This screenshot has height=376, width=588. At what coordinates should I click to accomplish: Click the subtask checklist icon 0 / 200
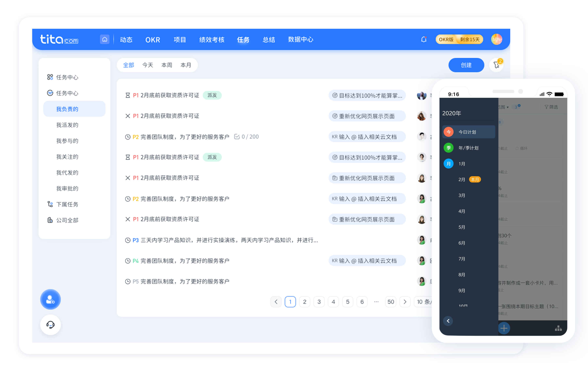(x=237, y=137)
